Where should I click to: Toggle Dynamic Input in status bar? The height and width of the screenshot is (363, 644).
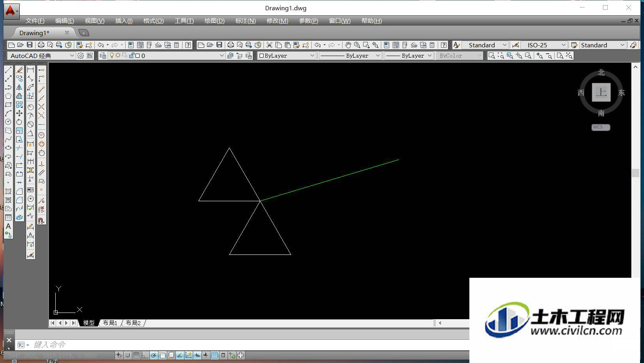coord(197,356)
